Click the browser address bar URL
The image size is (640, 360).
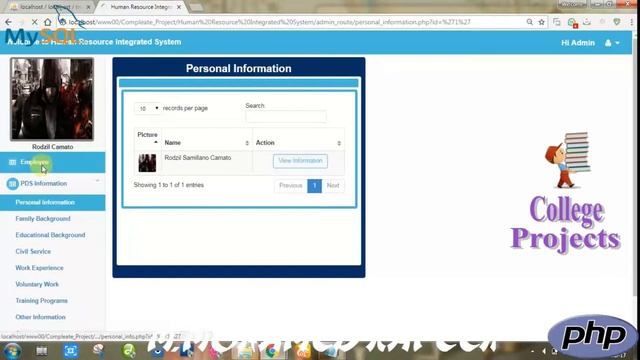click(x=269, y=22)
